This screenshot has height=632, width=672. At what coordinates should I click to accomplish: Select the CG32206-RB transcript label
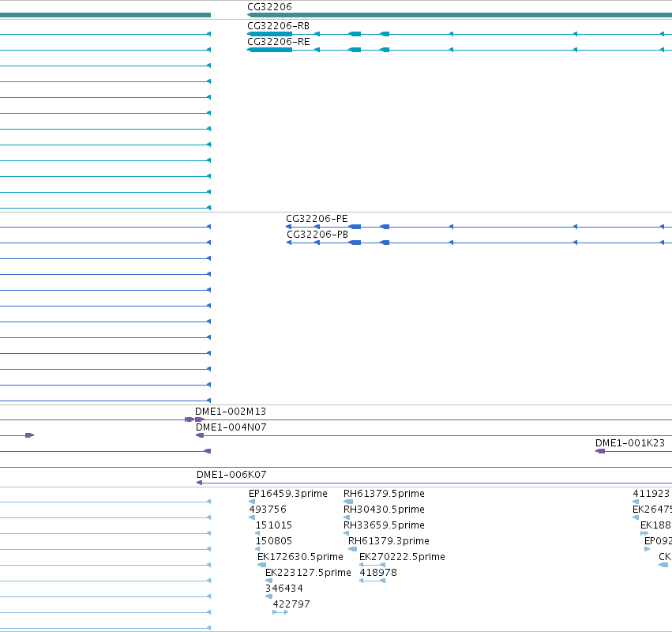click(278, 26)
